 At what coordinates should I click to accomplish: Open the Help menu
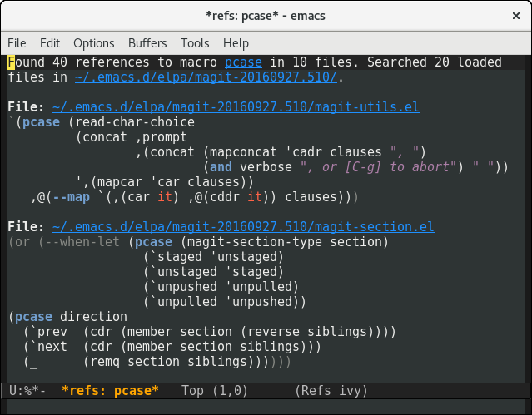(236, 43)
